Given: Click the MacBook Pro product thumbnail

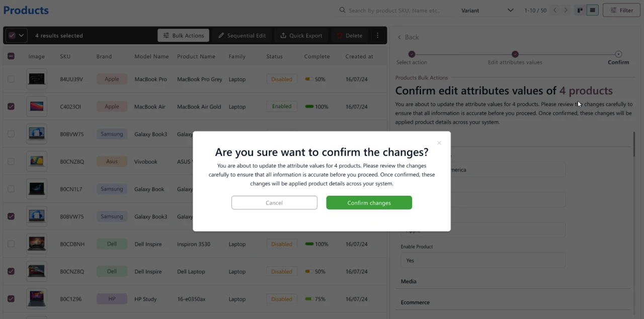Looking at the screenshot, I should point(37,79).
